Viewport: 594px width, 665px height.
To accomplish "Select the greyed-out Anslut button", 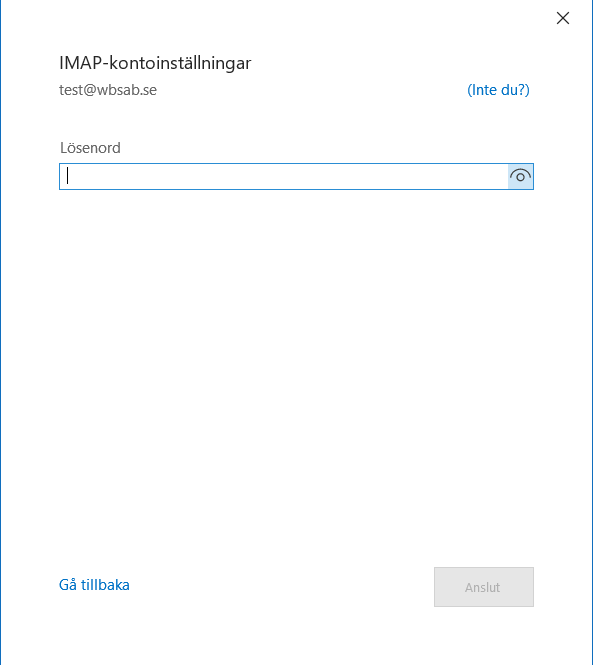I will [x=484, y=587].
